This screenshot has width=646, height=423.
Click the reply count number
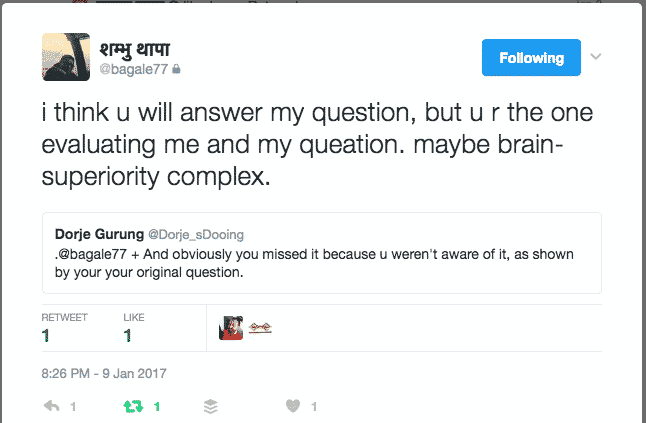[x=73, y=407]
